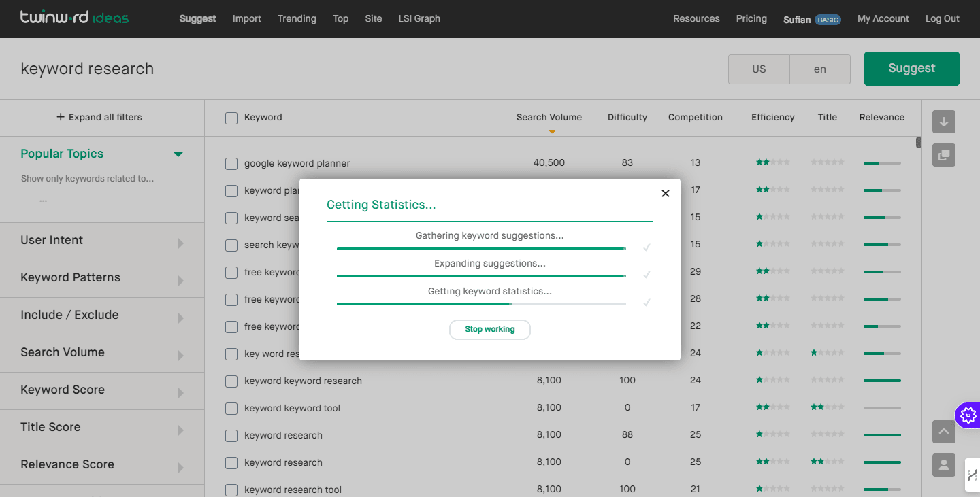Click efficiency stars for google keyword planner
Screen dimensions: 980x497
point(773,162)
